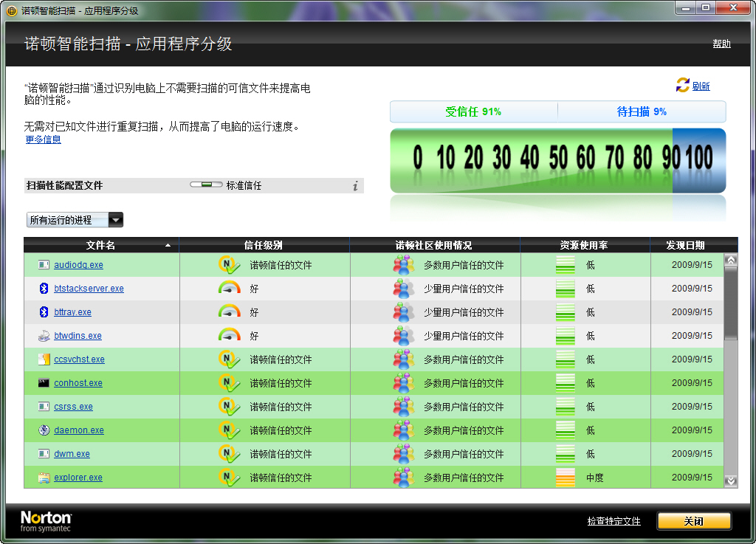Click community users icon for daemon.exe
Image resolution: width=756 pixels, height=544 pixels.
point(404,430)
